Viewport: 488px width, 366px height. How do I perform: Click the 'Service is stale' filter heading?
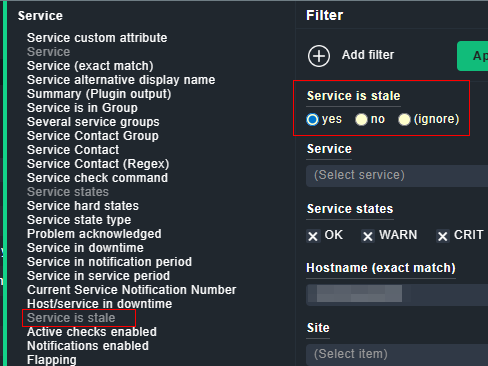tap(353, 96)
